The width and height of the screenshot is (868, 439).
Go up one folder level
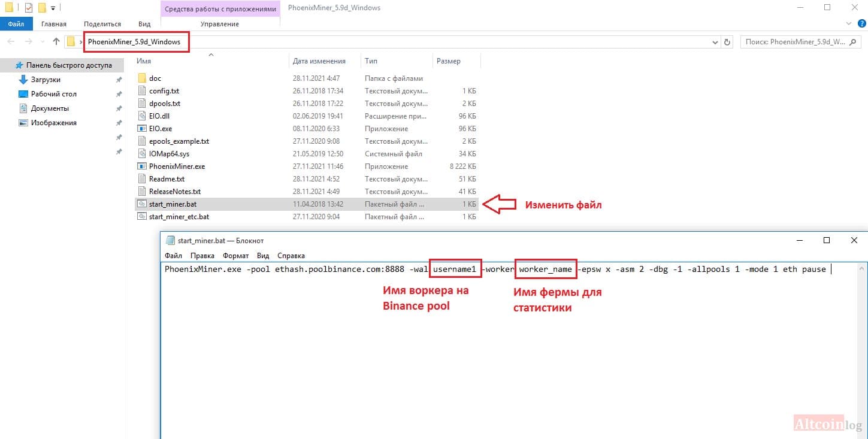[x=56, y=42]
